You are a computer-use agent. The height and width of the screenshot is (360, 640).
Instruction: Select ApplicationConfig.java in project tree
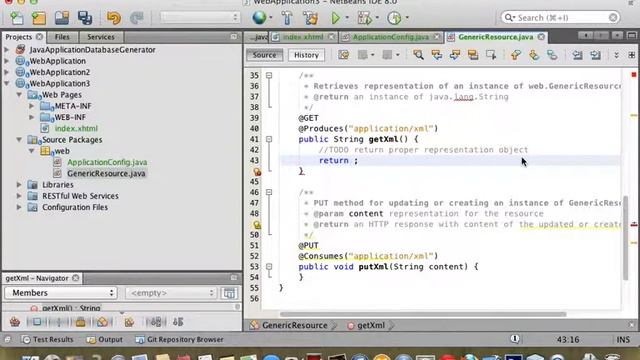pos(107,162)
